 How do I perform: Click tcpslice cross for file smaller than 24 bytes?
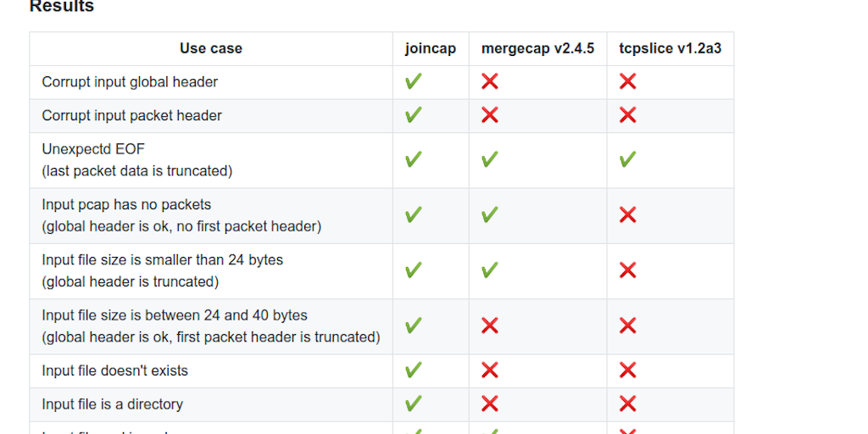click(x=627, y=270)
